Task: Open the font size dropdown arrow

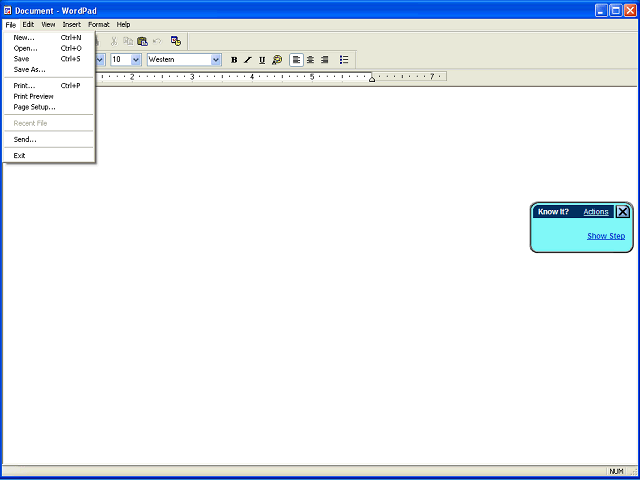Action: click(x=136, y=60)
